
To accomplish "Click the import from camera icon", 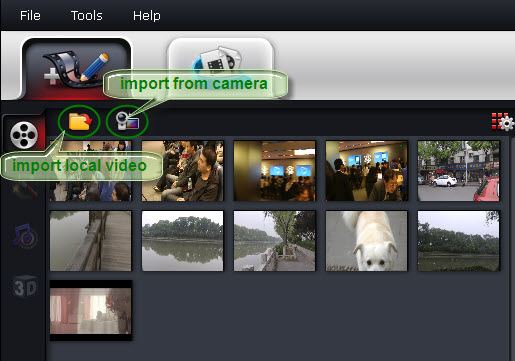I will tap(127, 121).
